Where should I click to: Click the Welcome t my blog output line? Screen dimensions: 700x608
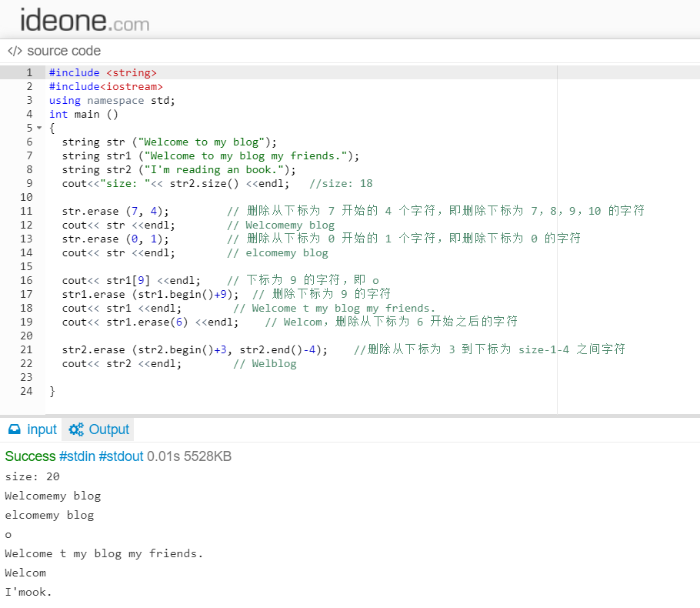click(103, 553)
